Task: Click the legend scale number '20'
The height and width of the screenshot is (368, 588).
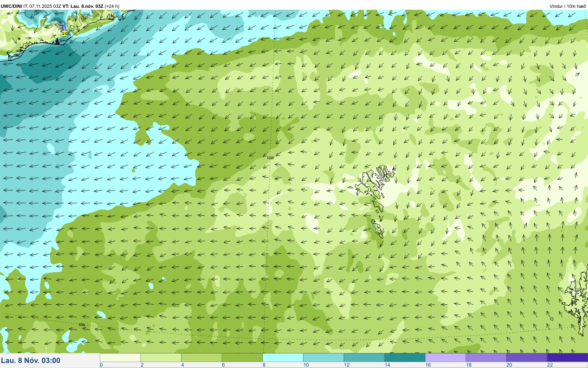Action: pos(509,365)
